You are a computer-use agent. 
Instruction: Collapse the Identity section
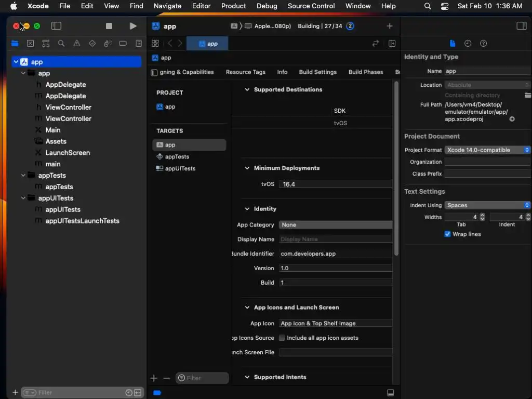247,209
